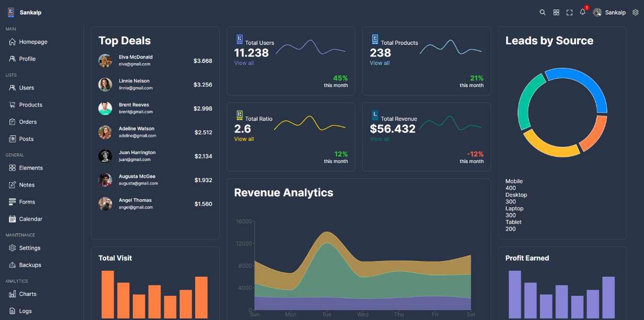Viewport: 644px width, 320px height.
Task: Click the Sankalp logo icon
Action: point(11,13)
